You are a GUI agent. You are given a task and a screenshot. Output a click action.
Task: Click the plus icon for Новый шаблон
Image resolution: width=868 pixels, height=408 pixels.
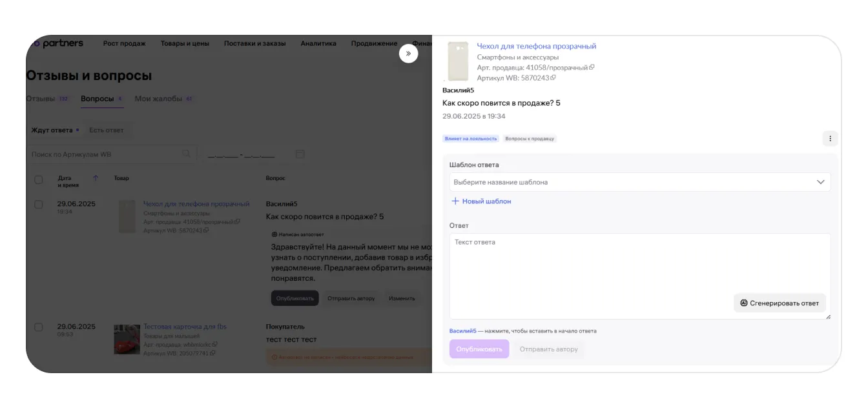(x=455, y=201)
